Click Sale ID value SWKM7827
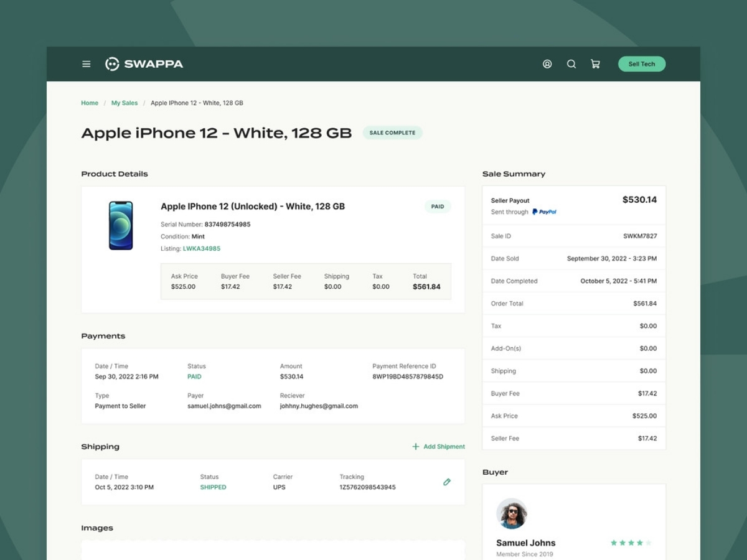Image resolution: width=747 pixels, height=560 pixels. tap(640, 236)
